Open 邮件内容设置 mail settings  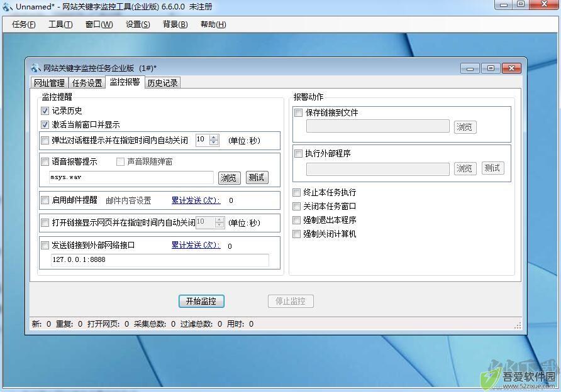[128, 200]
